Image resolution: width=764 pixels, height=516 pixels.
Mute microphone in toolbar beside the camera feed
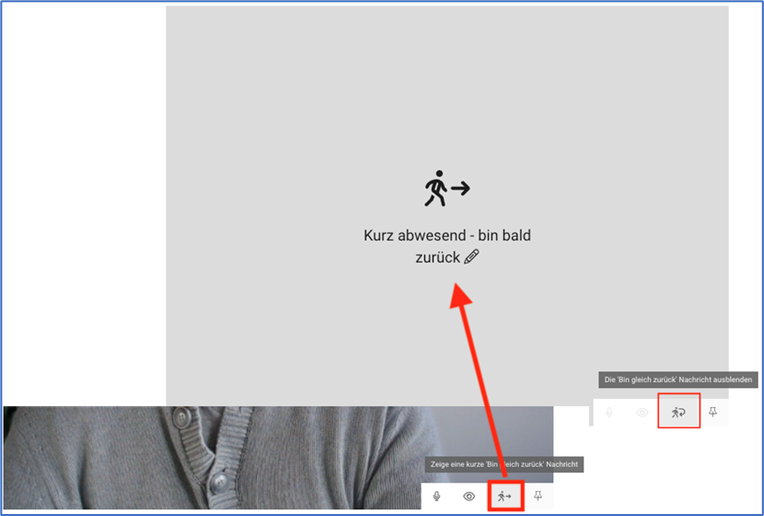coord(437,496)
